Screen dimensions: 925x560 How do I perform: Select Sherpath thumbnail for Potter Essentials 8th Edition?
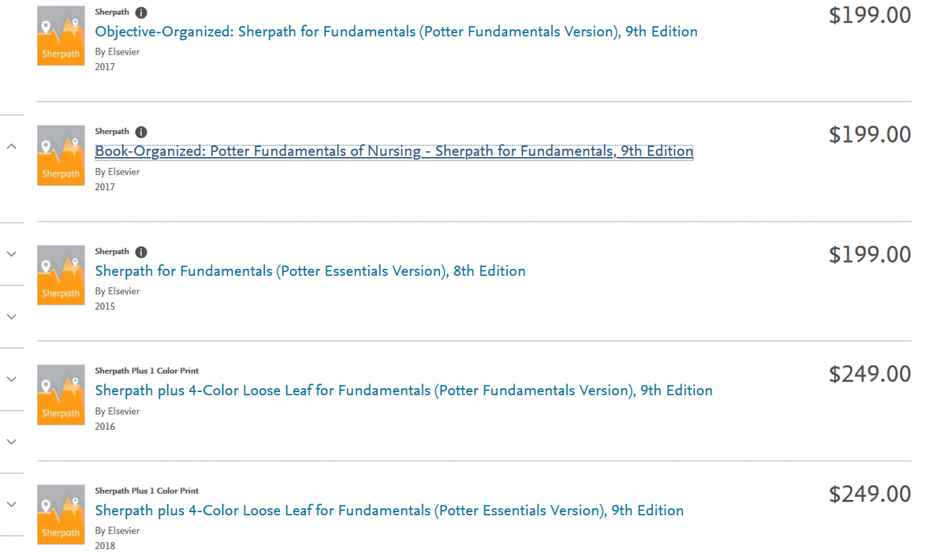point(61,275)
